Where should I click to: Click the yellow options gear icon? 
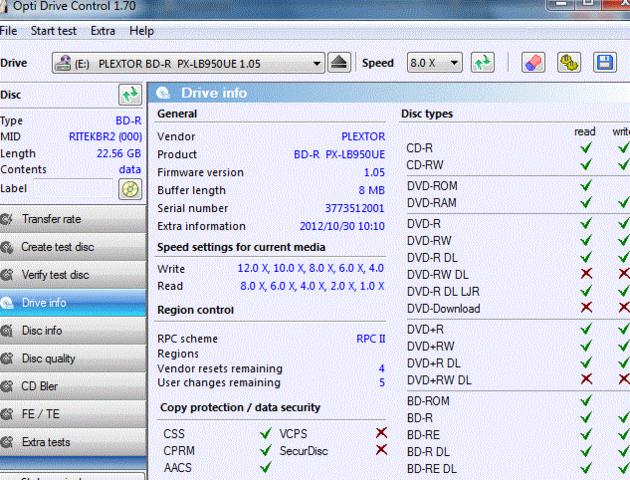(x=569, y=63)
